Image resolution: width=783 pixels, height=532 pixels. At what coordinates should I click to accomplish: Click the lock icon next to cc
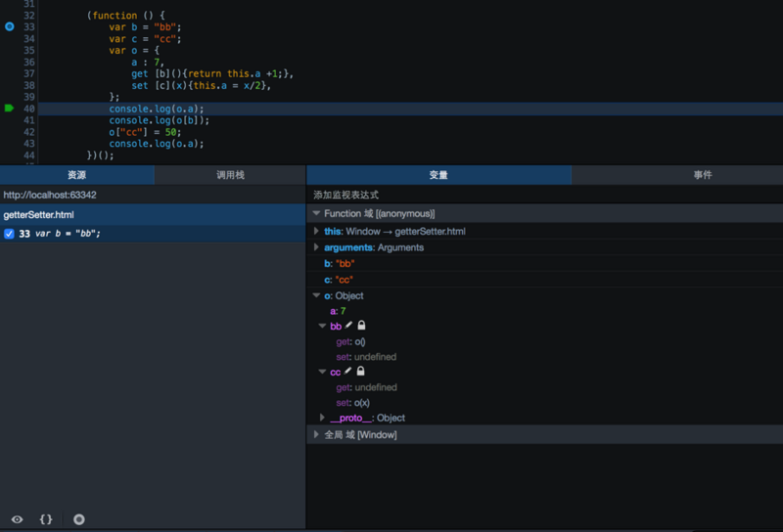pyautogui.click(x=360, y=372)
